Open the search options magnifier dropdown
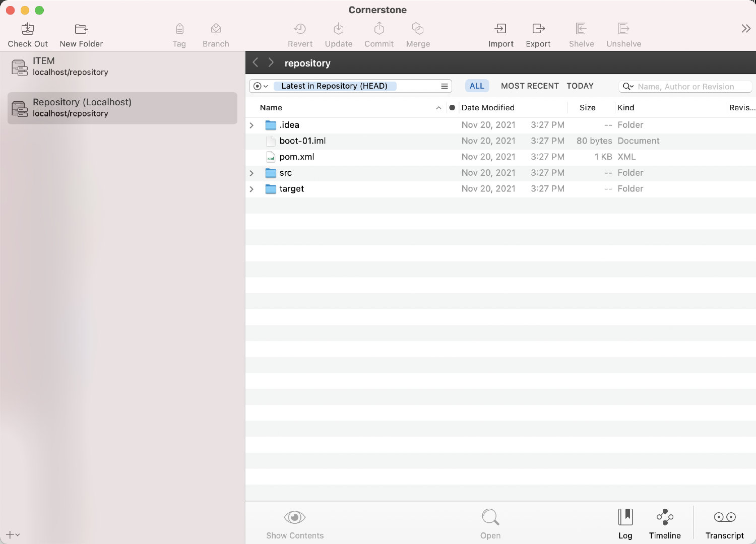Viewport: 756px width, 544px height. coord(628,87)
